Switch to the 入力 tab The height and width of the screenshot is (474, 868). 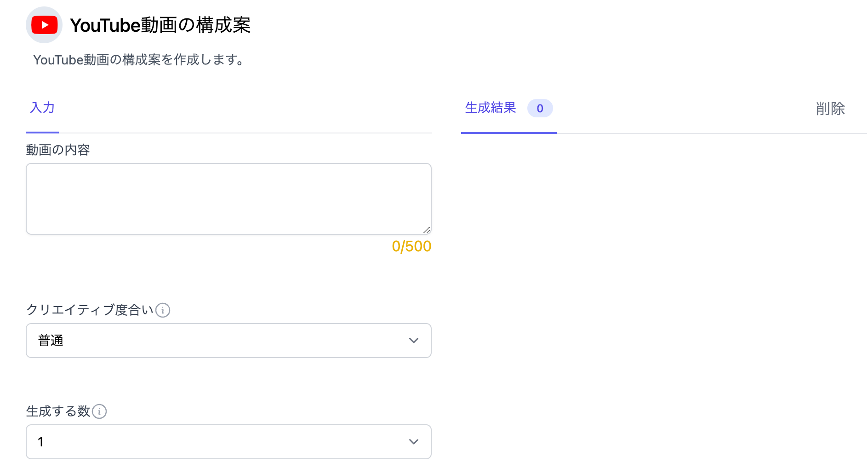coord(42,108)
